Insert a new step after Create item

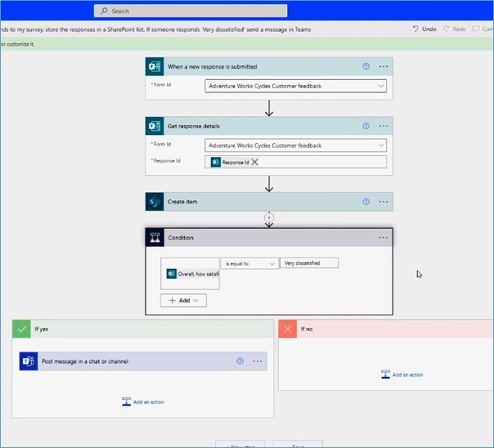pos(269,217)
